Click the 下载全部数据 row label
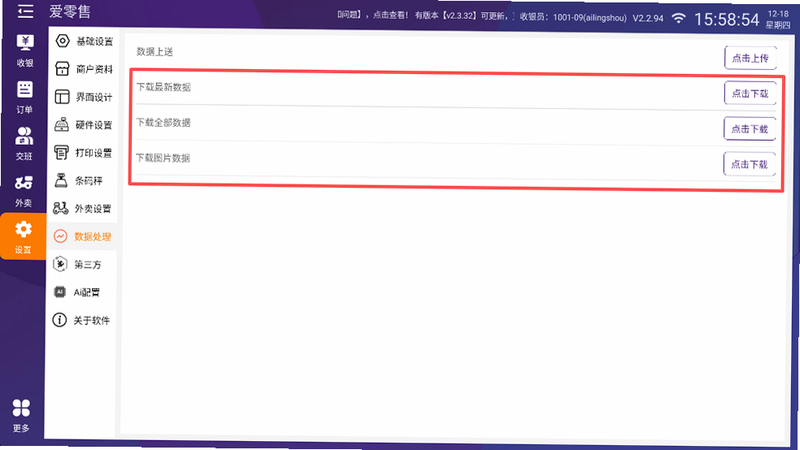Image resolution: width=800 pixels, height=450 pixels. [163, 122]
